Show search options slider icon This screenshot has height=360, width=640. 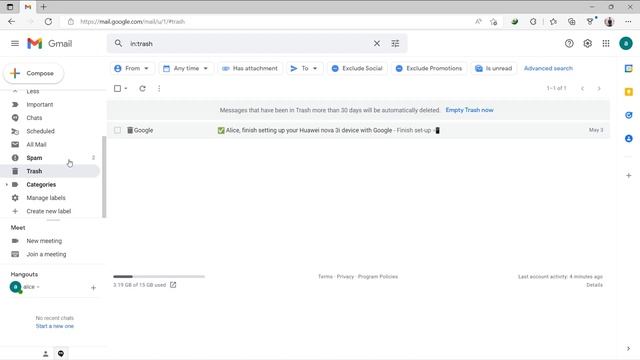tap(395, 43)
